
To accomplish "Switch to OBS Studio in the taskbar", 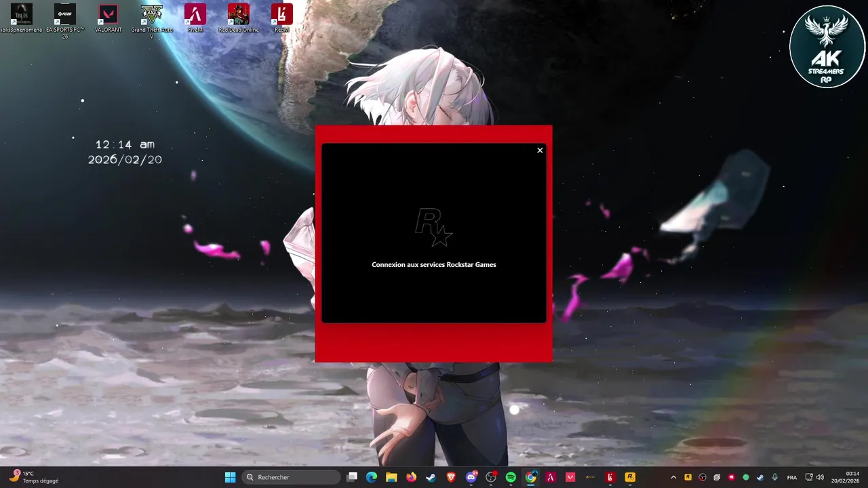I will pos(491,477).
